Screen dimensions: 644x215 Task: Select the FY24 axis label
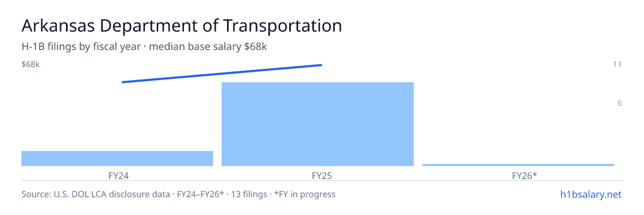[117, 175]
